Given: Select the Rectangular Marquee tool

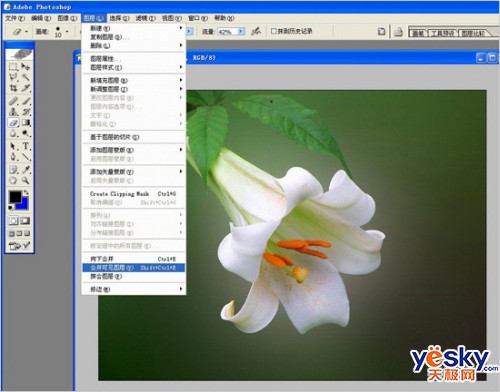Looking at the screenshot, I should [x=13, y=66].
